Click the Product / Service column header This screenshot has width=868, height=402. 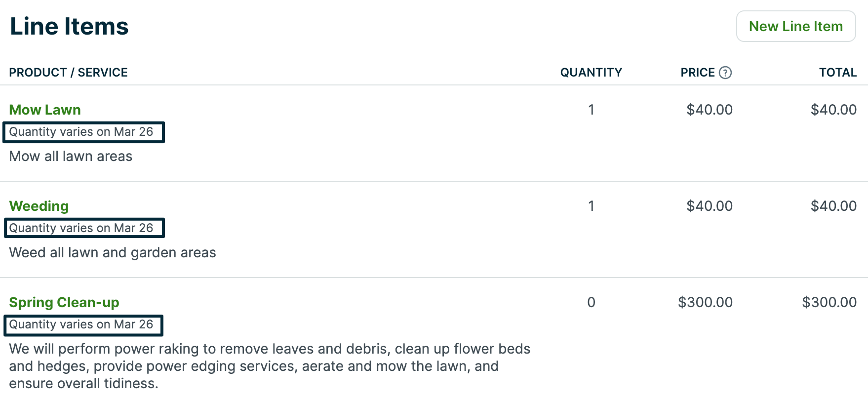68,73
